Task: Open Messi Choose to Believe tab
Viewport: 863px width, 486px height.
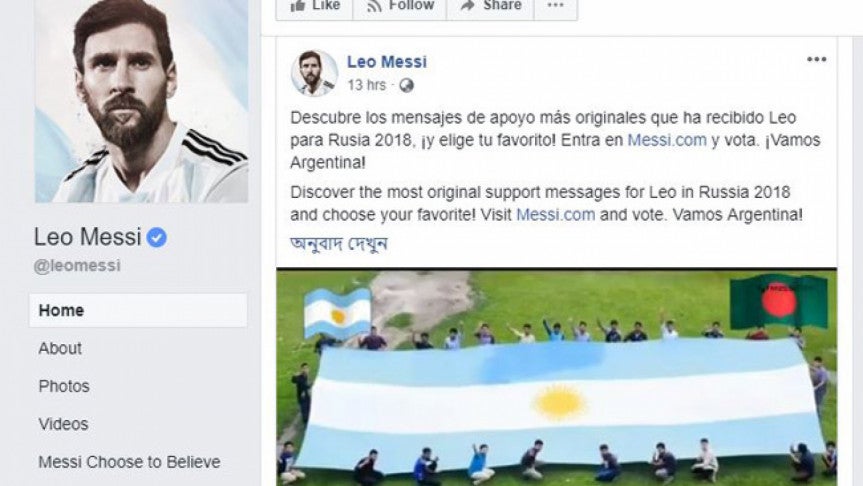Action: (129, 462)
